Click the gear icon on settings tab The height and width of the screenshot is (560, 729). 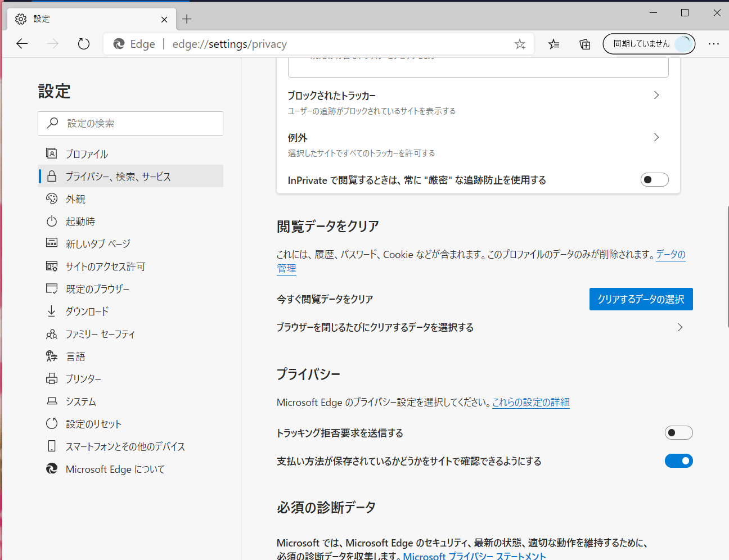21,19
